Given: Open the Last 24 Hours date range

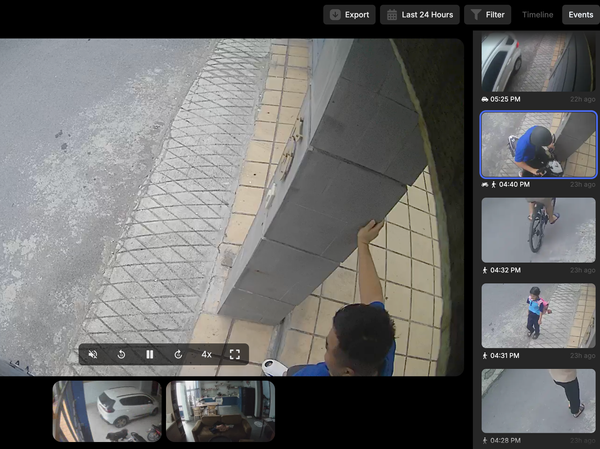Looking at the screenshot, I should click(419, 15).
